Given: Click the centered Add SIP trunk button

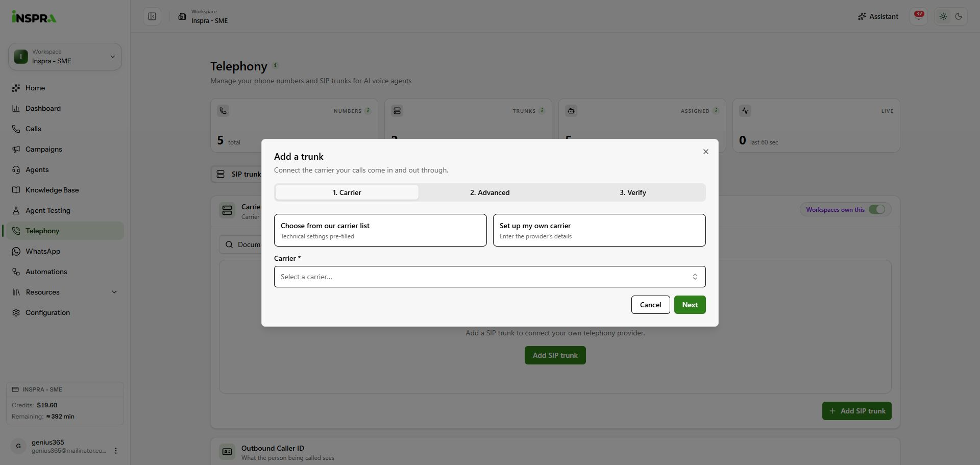Looking at the screenshot, I should 555,355.
